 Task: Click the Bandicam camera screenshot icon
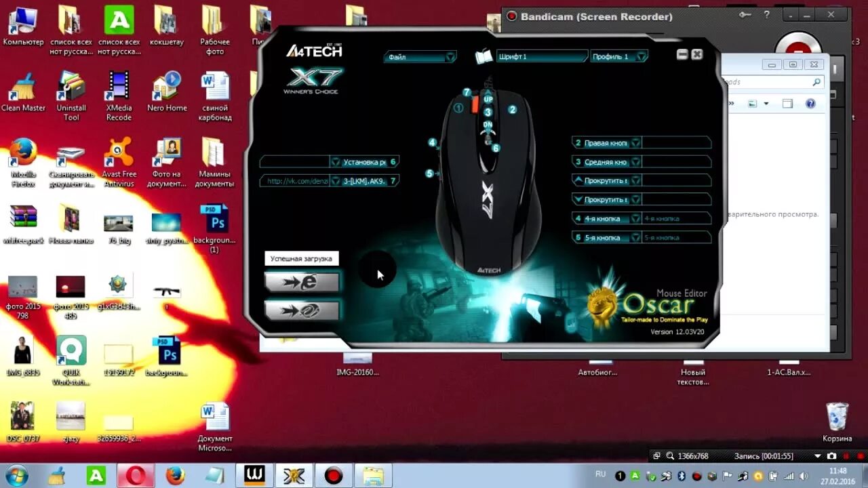[831, 456]
